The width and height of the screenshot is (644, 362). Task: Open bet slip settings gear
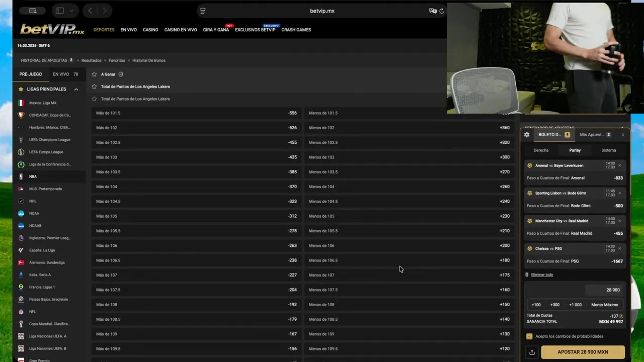tap(527, 135)
